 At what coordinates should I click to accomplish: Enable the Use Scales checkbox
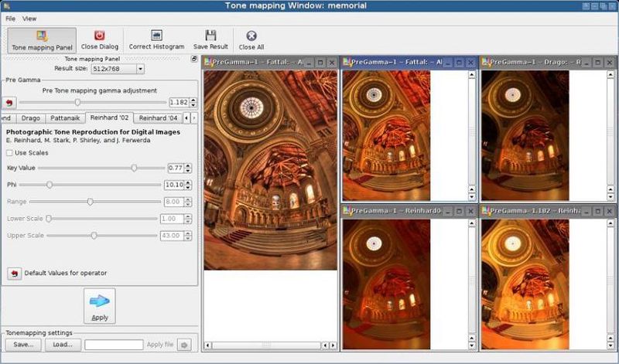pyautogui.click(x=10, y=153)
